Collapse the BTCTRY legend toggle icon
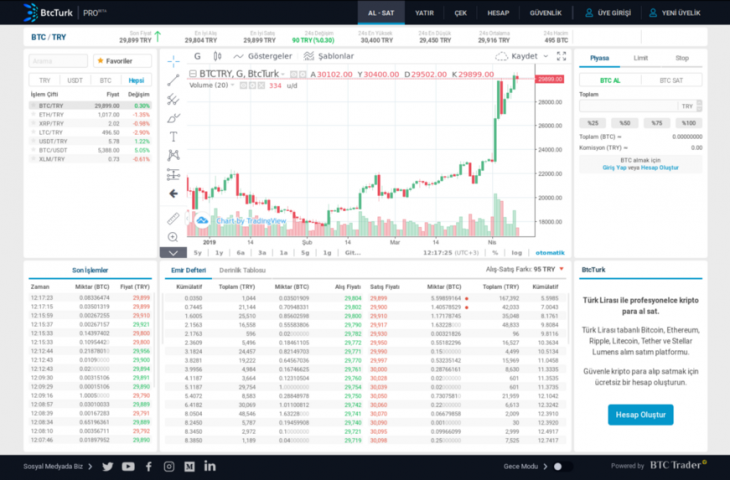 (193, 74)
